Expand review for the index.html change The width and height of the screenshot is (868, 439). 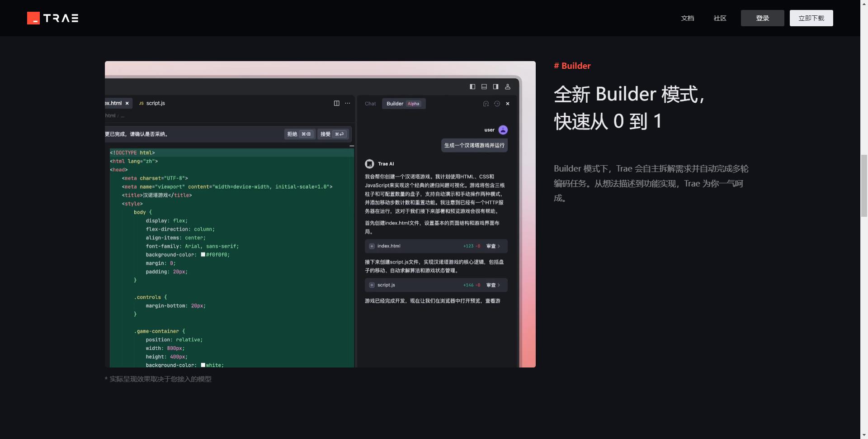point(493,246)
